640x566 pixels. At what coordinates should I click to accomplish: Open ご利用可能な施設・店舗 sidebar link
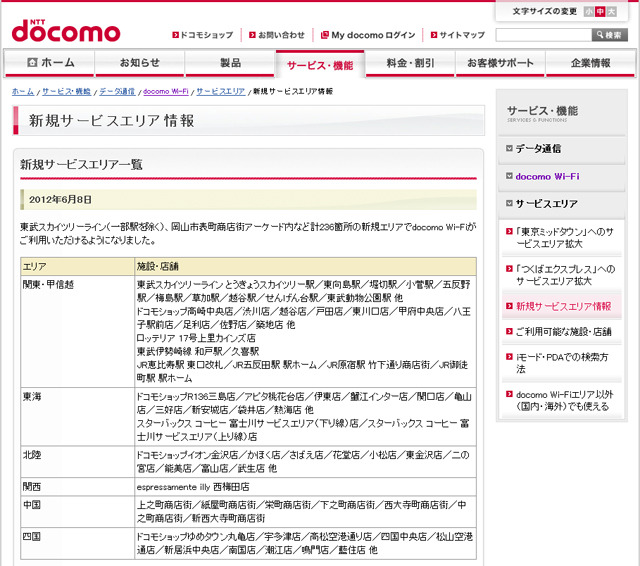(563, 332)
